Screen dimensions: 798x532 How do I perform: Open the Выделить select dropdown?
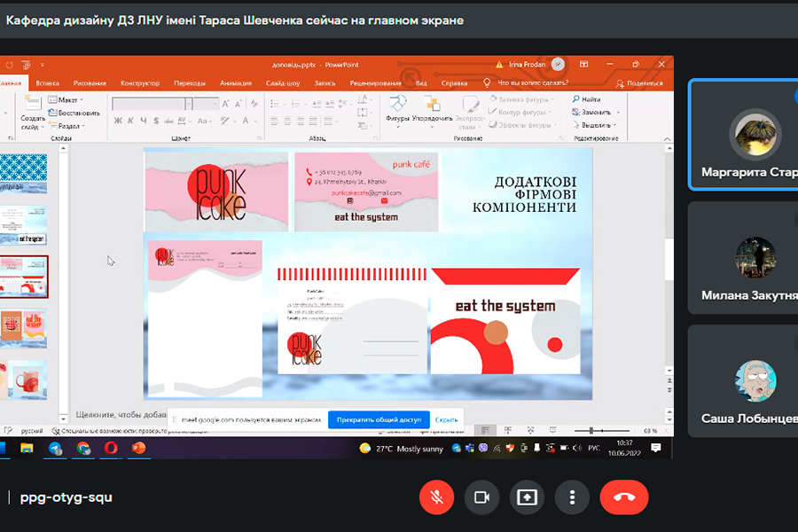596,125
